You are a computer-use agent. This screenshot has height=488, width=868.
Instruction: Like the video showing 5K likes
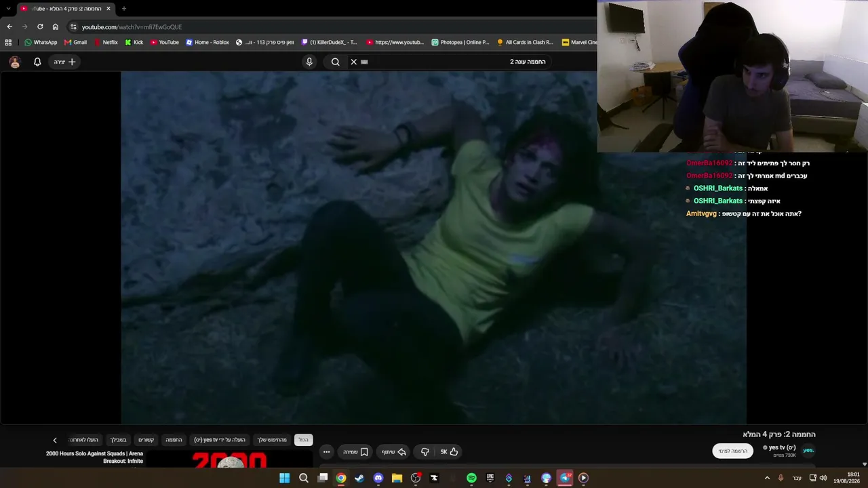[x=449, y=451]
